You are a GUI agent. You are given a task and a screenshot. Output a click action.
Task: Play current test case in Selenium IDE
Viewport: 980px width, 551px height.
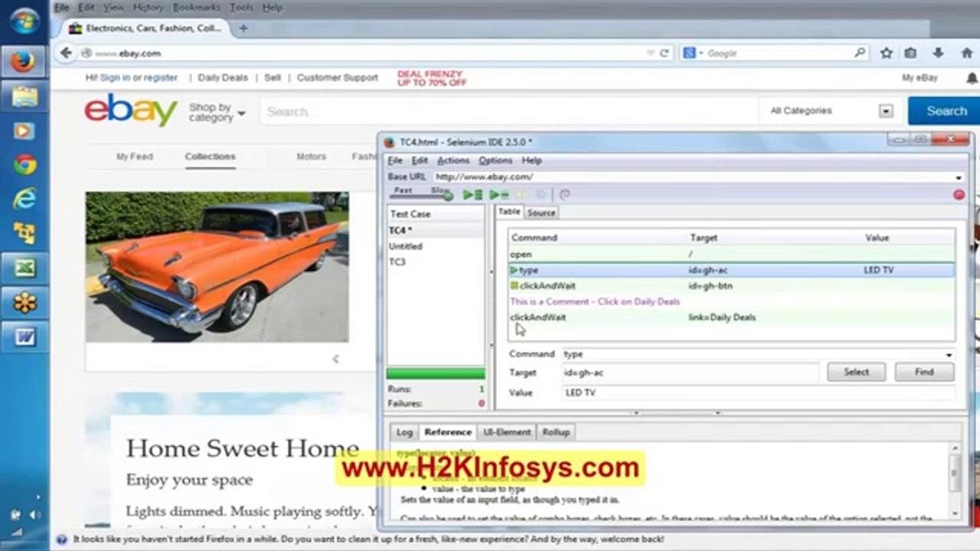(499, 195)
